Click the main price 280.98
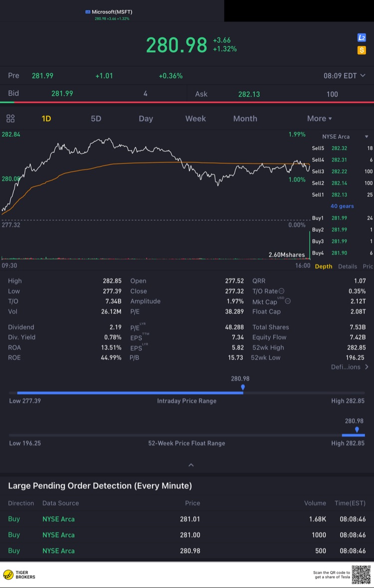The width and height of the screenshot is (374, 588). pos(177,45)
